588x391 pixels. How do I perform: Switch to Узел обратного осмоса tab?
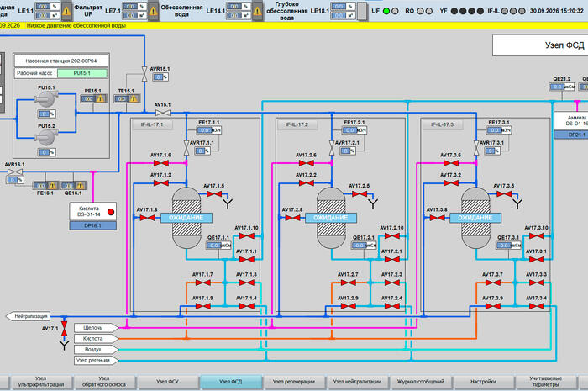[x=104, y=382]
